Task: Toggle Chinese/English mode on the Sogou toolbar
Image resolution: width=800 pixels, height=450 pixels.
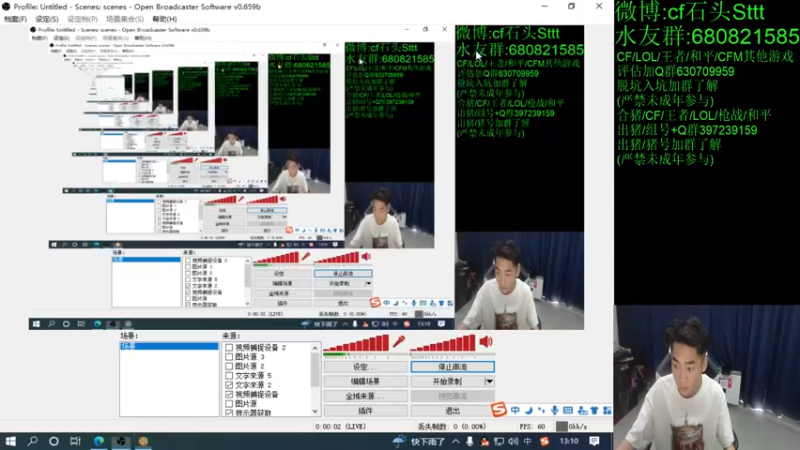Action: 515,410
